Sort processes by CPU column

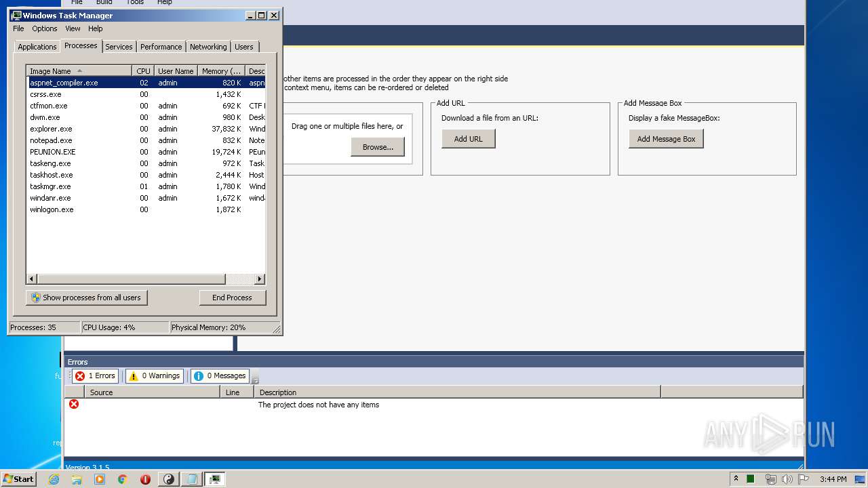tap(143, 71)
